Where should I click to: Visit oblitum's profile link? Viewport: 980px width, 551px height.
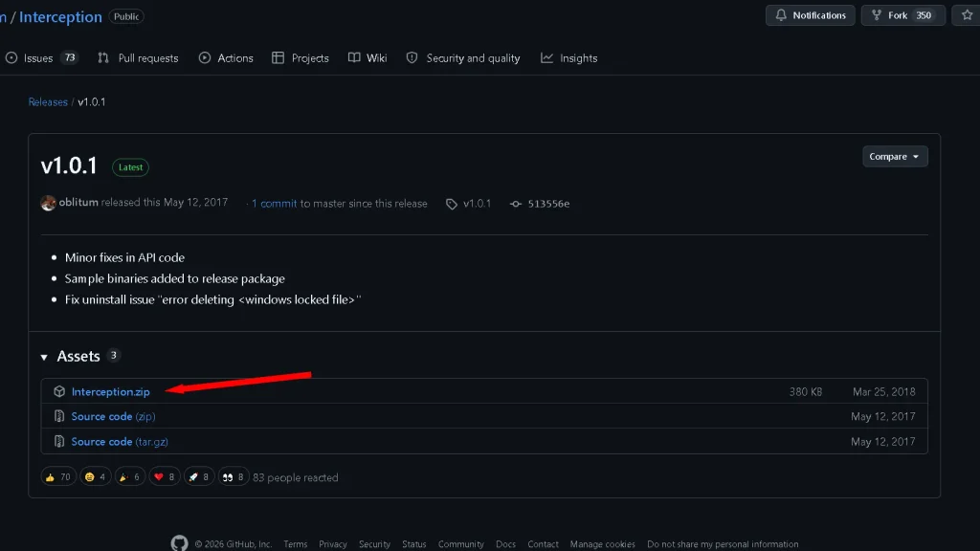click(78, 203)
